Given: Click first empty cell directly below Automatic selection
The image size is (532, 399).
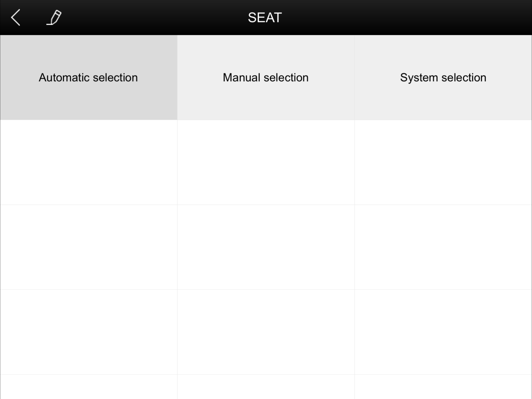Looking at the screenshot, I should pos(89,162).
